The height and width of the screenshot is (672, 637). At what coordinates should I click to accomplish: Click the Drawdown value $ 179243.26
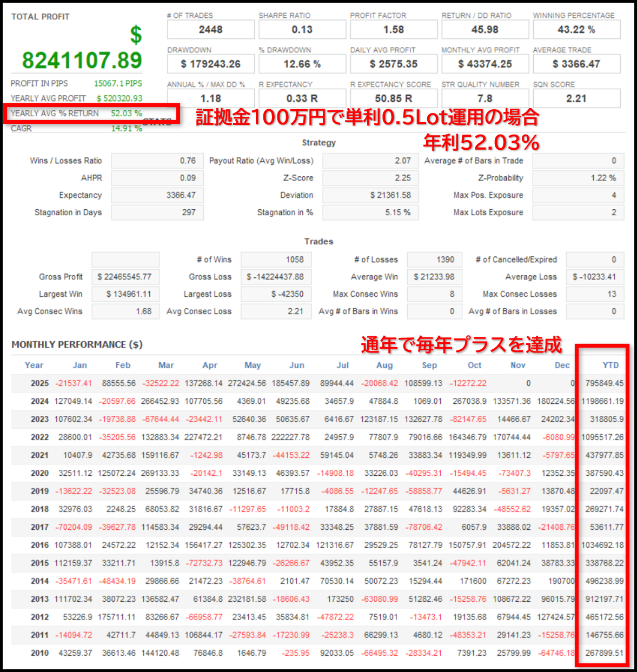pyautogui.click(x=211, y=64)
